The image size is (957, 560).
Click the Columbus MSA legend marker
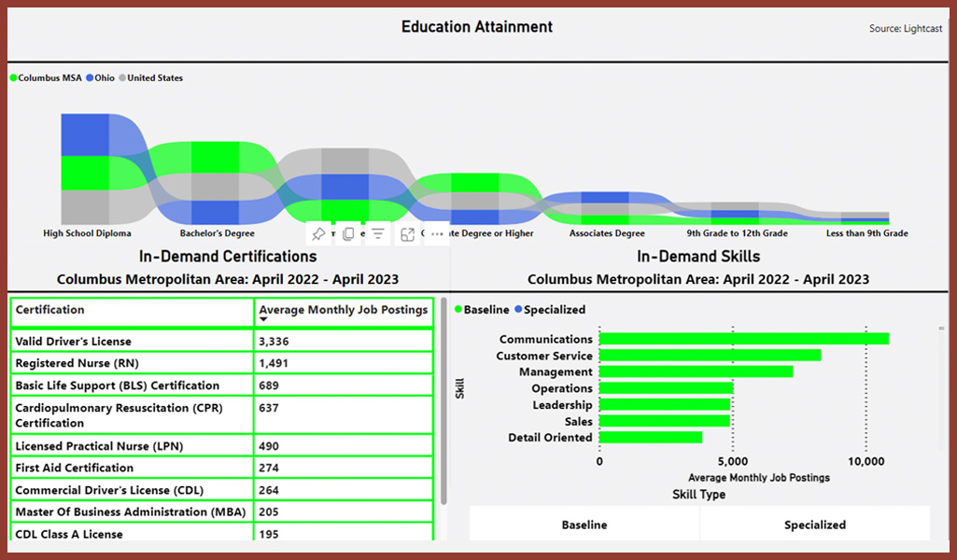(x=13, y=78)
